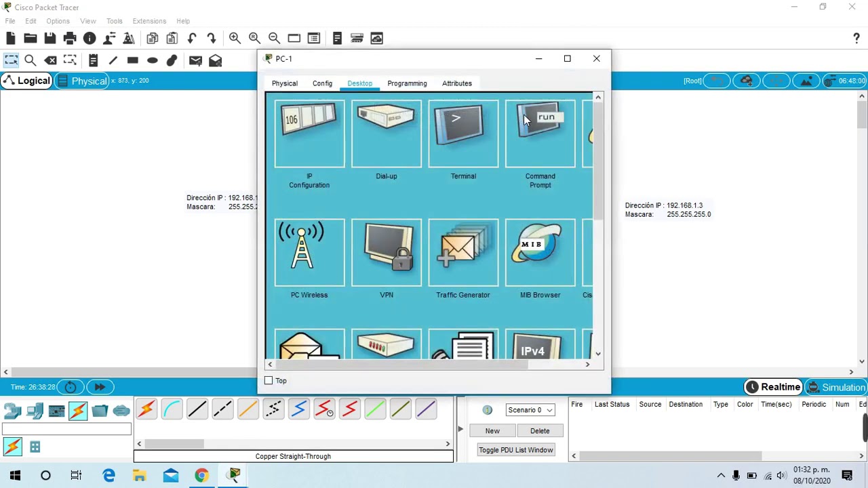This screenshot has width=868, height=488.
Task: Select the Network Devices category icon
Action: pyautogui.click(x=13, y=410)
